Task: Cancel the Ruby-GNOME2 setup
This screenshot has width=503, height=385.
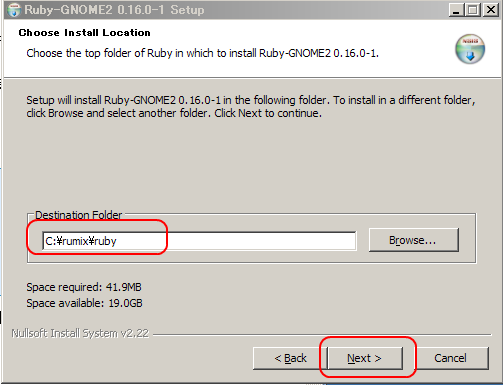Action: (450, 358)
